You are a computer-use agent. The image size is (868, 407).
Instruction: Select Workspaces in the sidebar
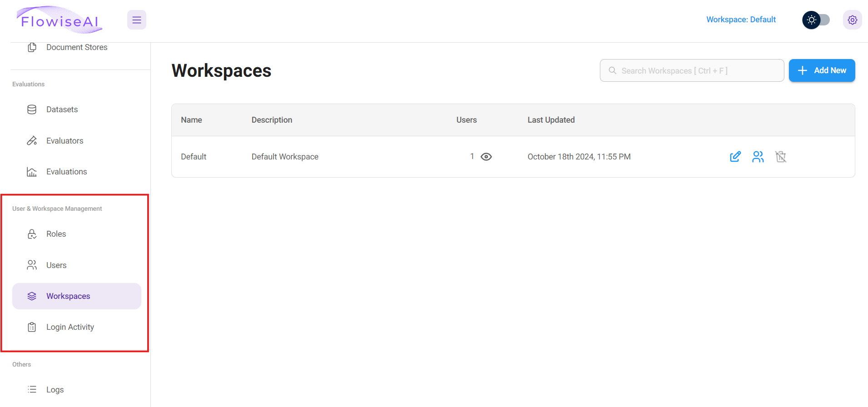(68, 296)
